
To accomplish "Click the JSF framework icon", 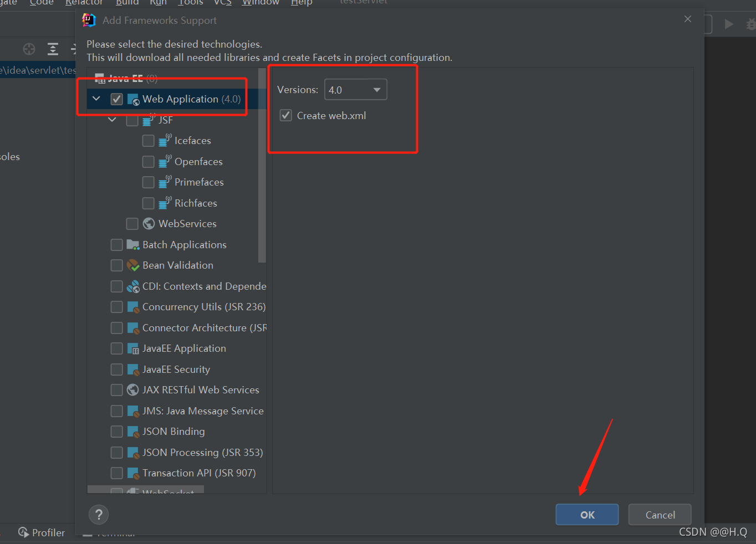I will (x=149, y=120).
